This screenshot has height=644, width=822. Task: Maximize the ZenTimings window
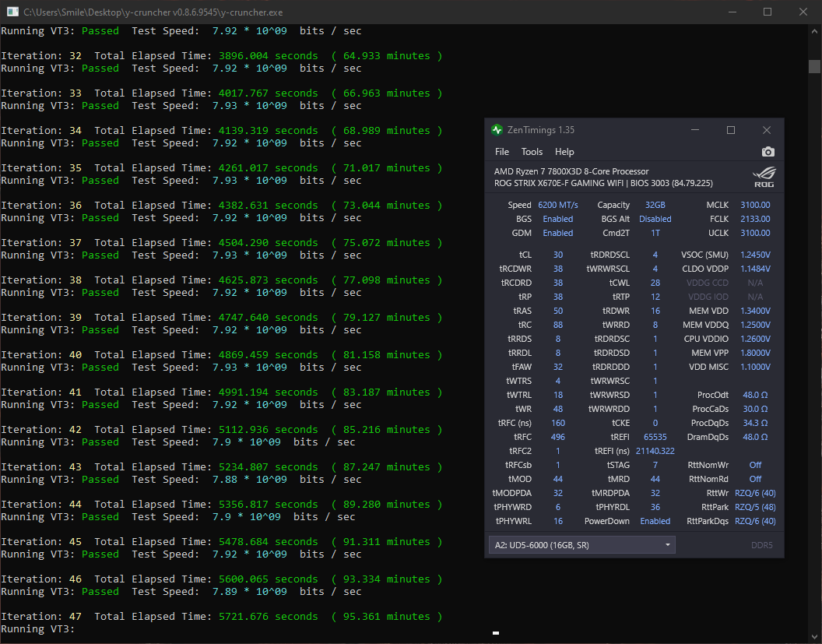(x=731, y=130)
